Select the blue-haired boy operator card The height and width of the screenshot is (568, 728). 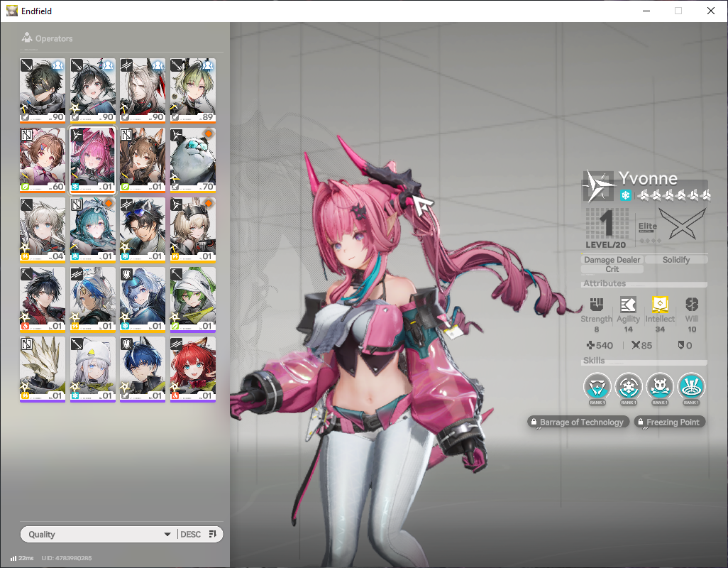(143, 368)
